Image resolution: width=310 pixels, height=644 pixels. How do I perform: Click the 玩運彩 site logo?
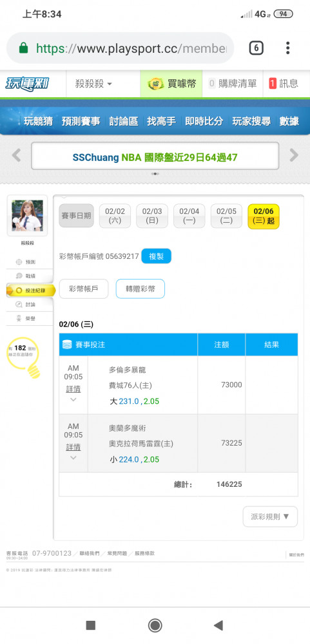click(27, 84)
